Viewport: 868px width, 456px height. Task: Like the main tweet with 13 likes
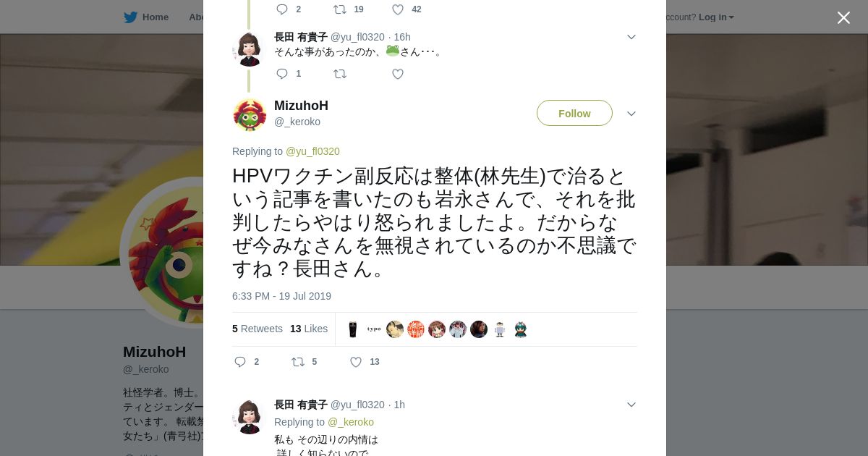(x=356, y=362)
